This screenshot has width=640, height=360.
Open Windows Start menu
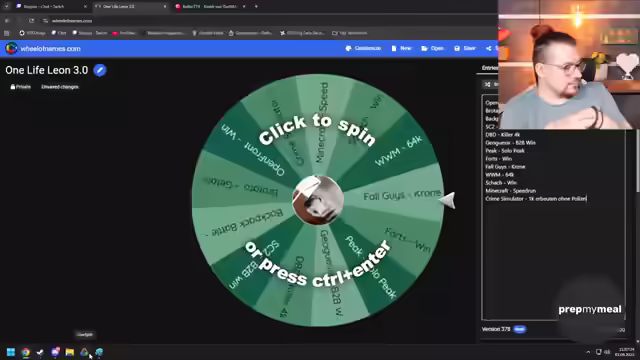pyautogui.click(x=11, y=352)
